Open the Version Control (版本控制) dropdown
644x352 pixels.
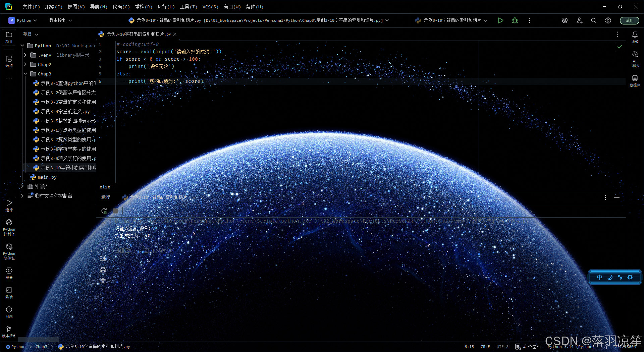click(x=61, y=20)
